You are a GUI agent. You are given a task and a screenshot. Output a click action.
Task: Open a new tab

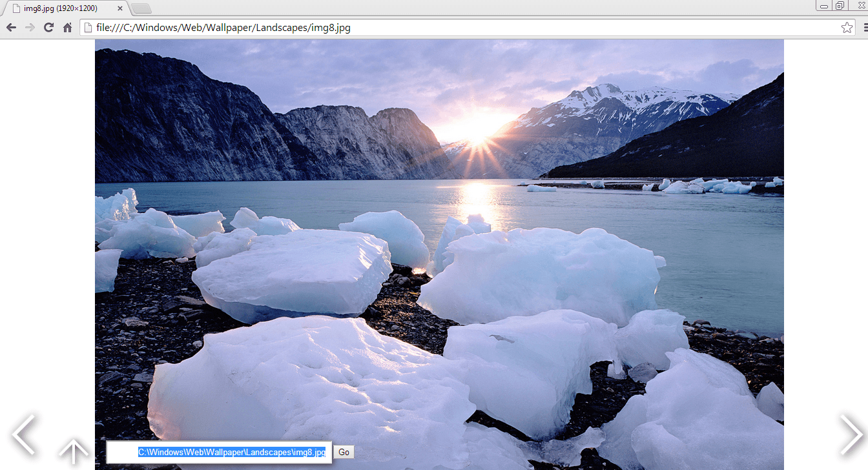tap(141, 8)
